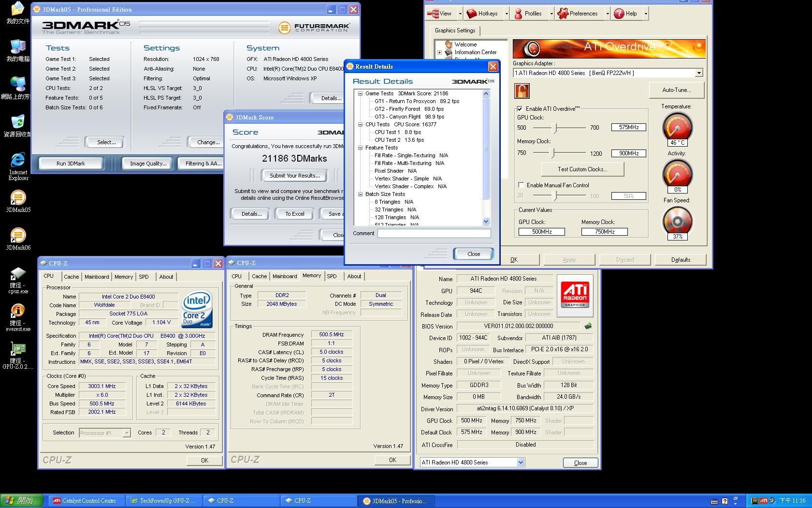Click the Overdrive activity gauge
Viewport: 812px width, 508px height.
[x=677, y=174]
